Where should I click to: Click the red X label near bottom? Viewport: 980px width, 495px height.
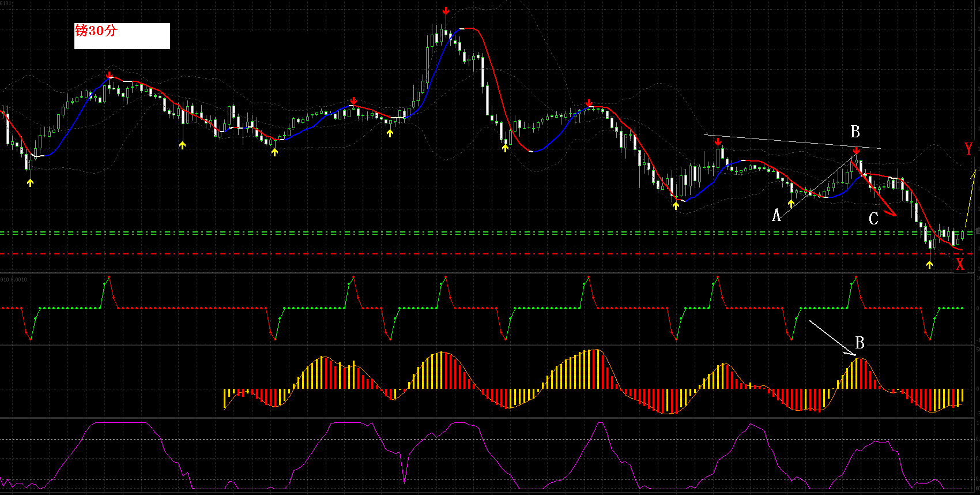960,264
